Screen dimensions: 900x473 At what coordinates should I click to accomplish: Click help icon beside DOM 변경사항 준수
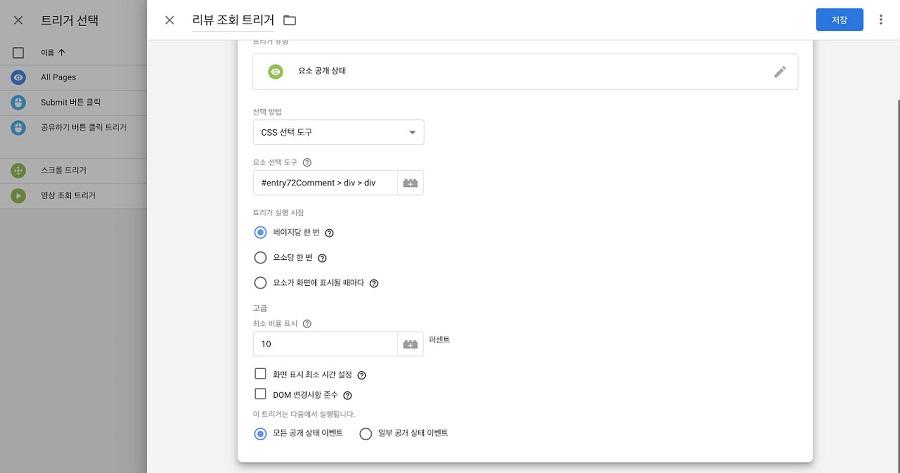pos(347,395)
